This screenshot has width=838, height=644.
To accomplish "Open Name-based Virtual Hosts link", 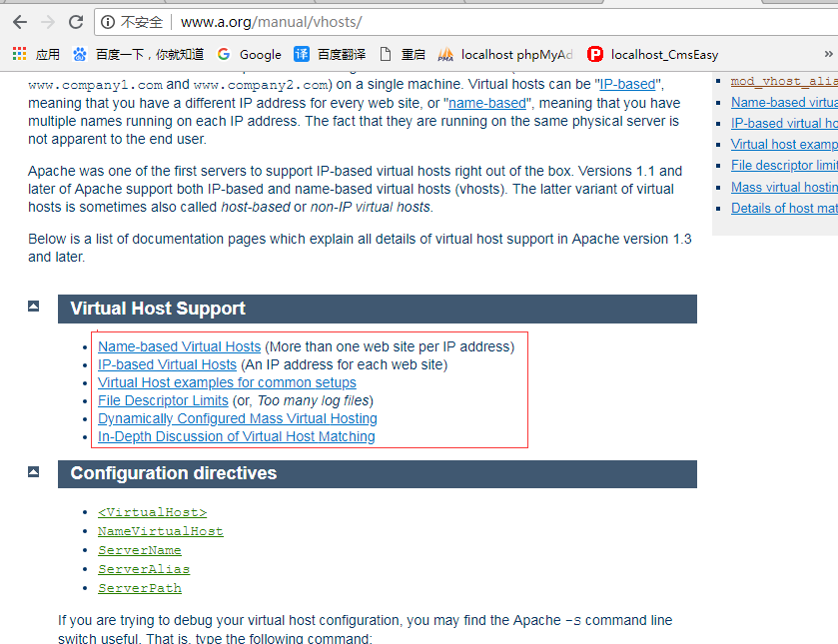I will point(179,346).
